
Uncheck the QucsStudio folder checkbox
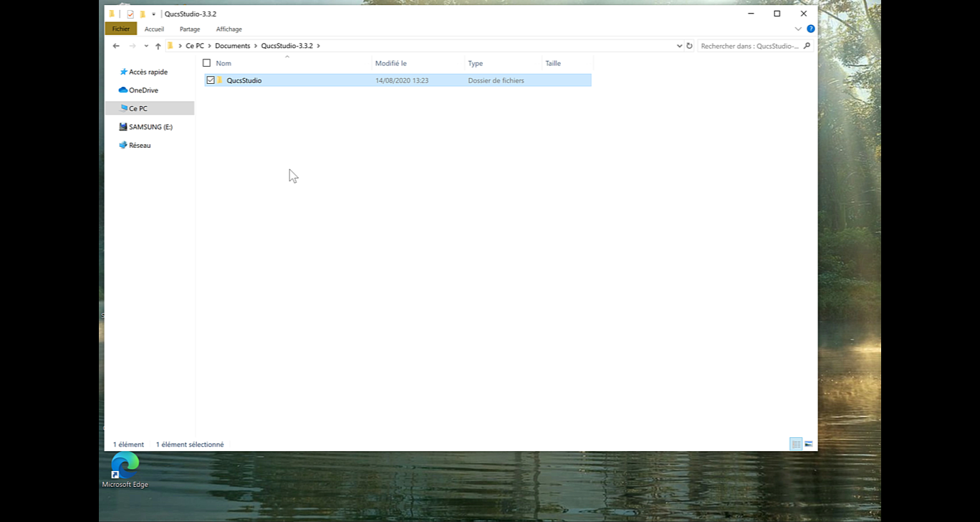[x=211, y=80]
